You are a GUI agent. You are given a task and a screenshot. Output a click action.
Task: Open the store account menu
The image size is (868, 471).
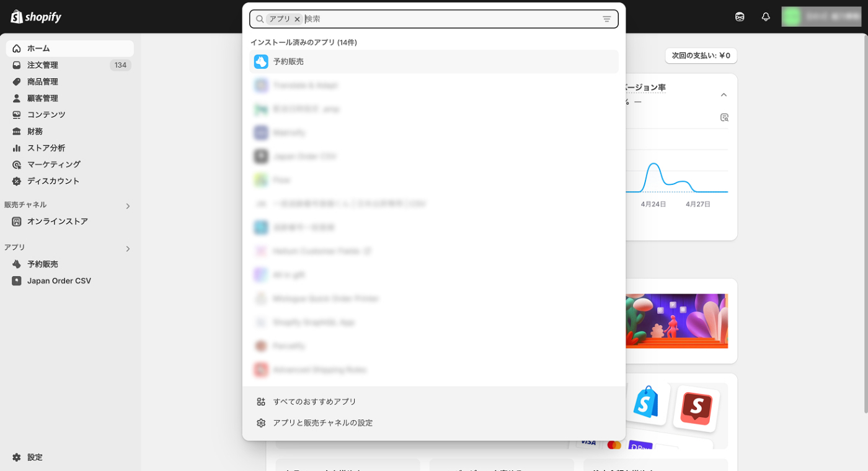click(821, 17)
